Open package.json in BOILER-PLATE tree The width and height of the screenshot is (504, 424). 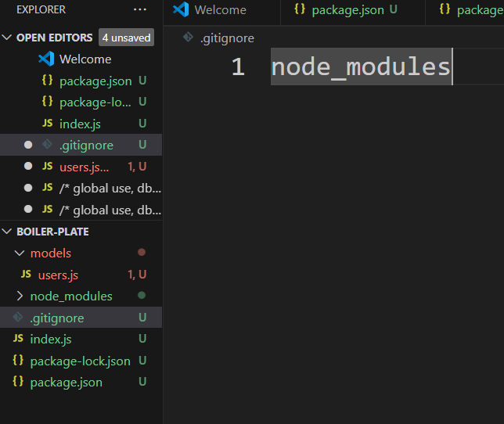[67, 383]
